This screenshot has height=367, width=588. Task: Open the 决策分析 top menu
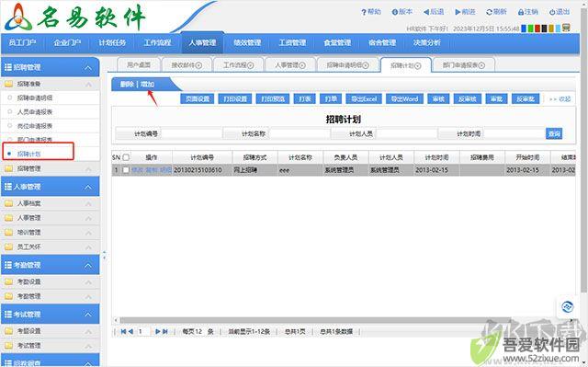point(426,43)
